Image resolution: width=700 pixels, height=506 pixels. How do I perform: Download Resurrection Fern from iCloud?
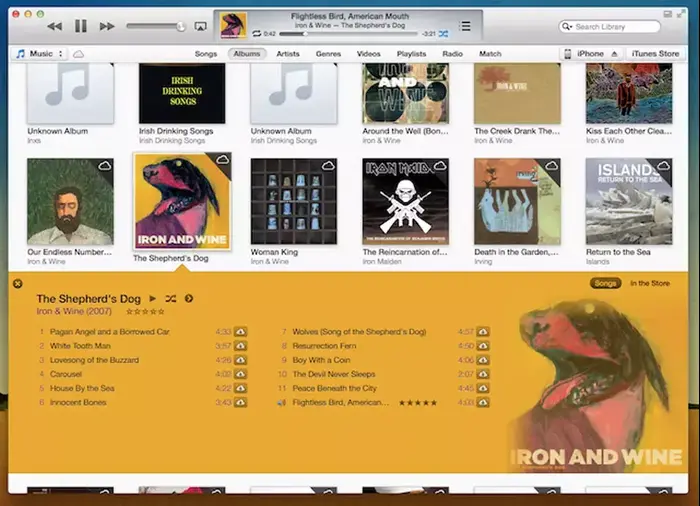pyautogui.click(x=483, y=346)
